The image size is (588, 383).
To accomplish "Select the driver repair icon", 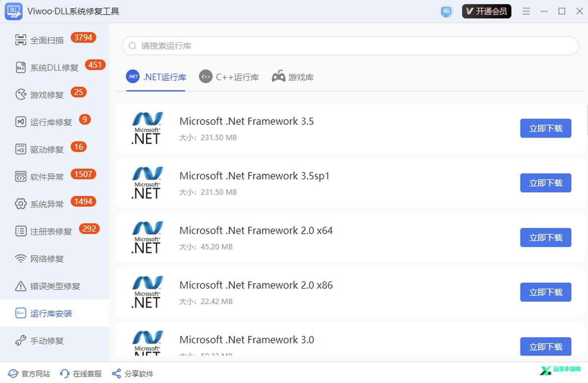I will click(21, 149).
